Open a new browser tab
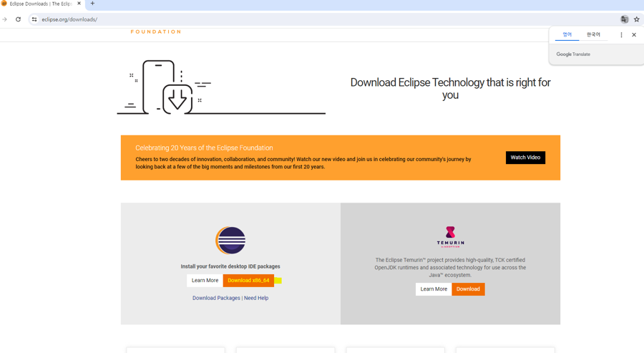The height and width of the screenshot is (353, 644). pos(92,4)
